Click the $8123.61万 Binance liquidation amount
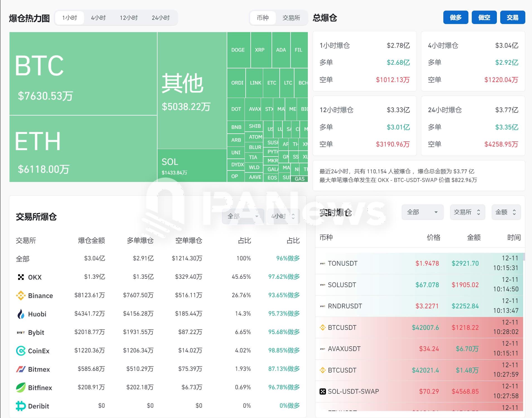The image size is (532, 418). point(90,295)
